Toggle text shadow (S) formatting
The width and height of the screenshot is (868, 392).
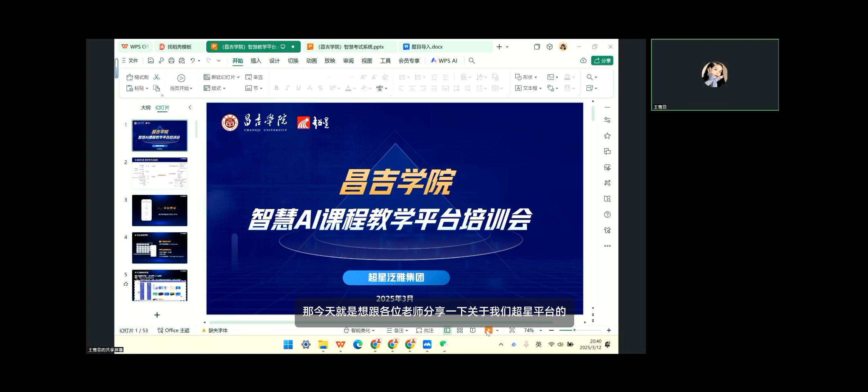[x=321, y=88]
